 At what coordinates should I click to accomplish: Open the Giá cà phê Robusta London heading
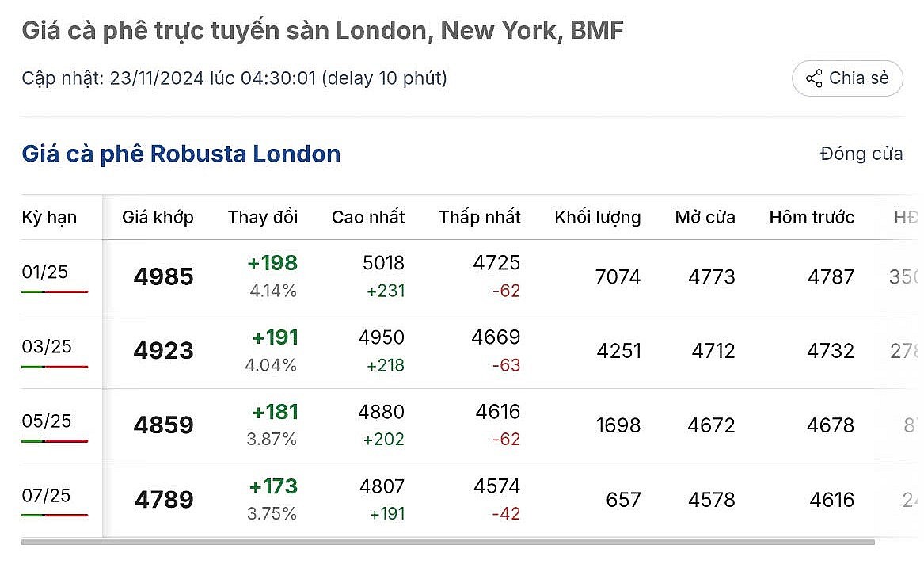(181, 154)
